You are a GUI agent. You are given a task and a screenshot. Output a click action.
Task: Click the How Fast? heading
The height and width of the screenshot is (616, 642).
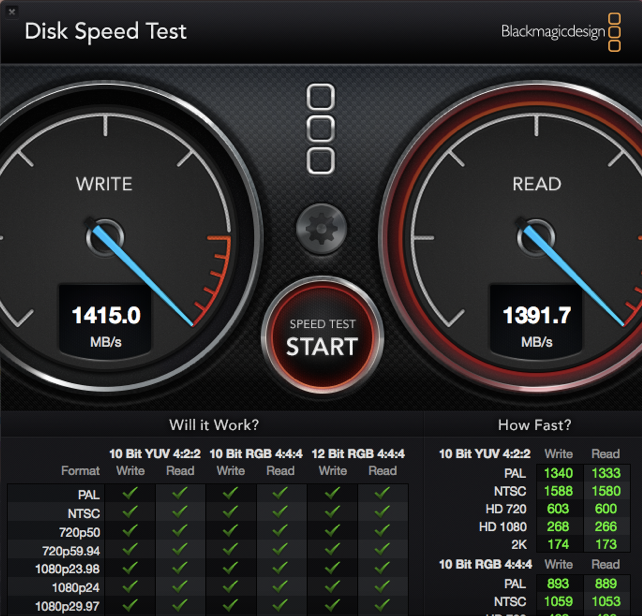click(534, 425)
